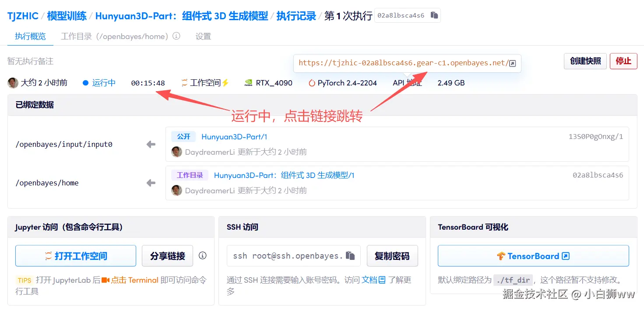This screenshot has height=309, width=644.
Task: Click the TensorFlow logo on TensorBoard button
Action: [x=501, y=256]
